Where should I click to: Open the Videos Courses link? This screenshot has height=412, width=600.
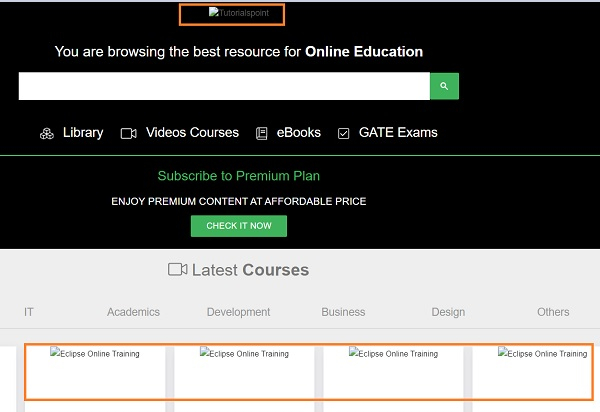[x=192, y=132]
